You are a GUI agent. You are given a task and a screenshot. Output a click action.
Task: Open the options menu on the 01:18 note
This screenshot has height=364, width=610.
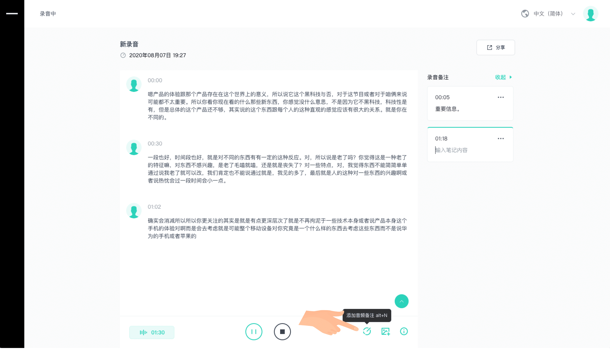[501, 138]
